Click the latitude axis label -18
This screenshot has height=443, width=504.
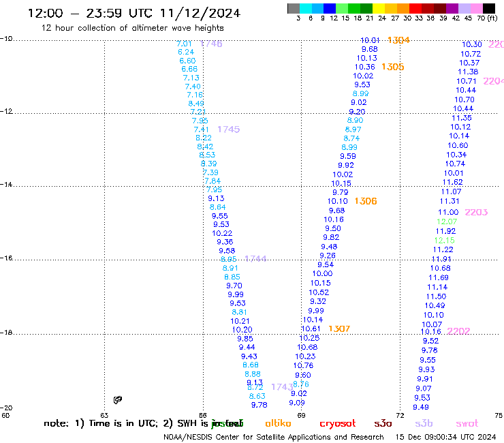[6, 333]
